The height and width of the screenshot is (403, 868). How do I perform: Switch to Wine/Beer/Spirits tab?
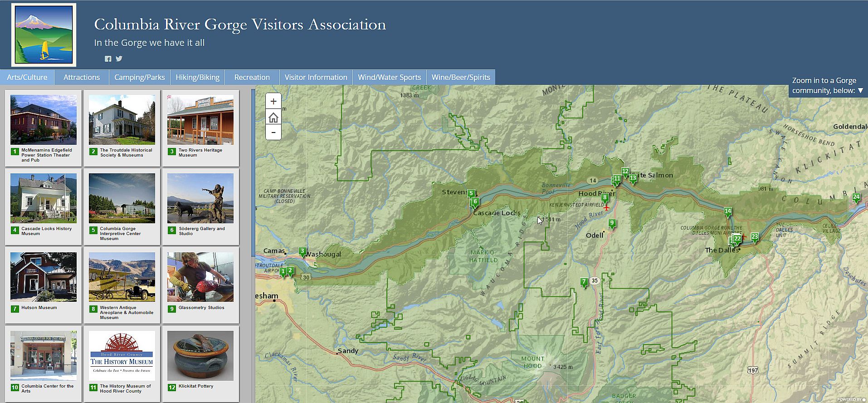[461, 77]
